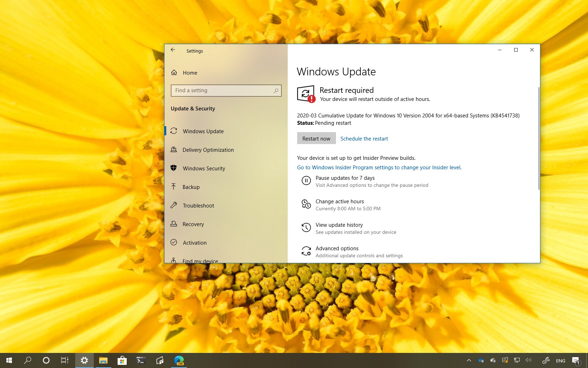Click the Update & Security heading
This screenshot has height=368, width=588.
193,109
